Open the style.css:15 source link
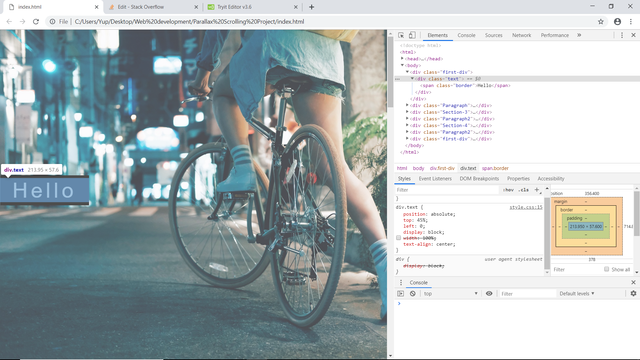Screen dimensions: 640x360 [526, 207]
